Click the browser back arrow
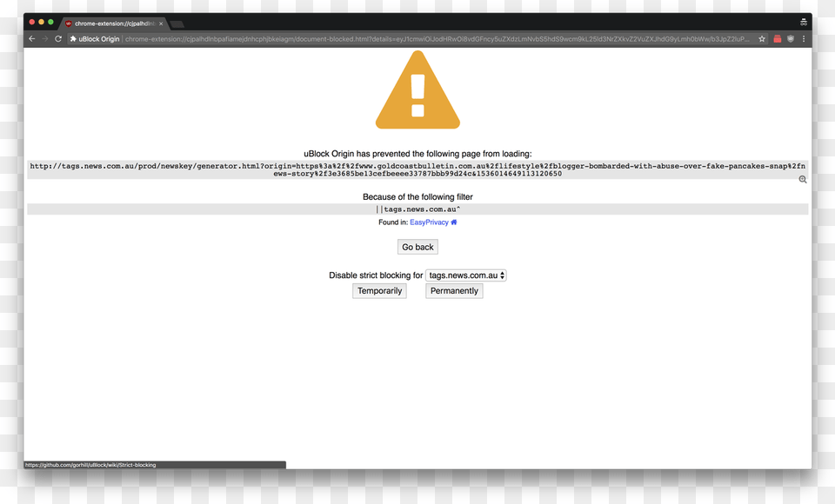 [32, 39]
